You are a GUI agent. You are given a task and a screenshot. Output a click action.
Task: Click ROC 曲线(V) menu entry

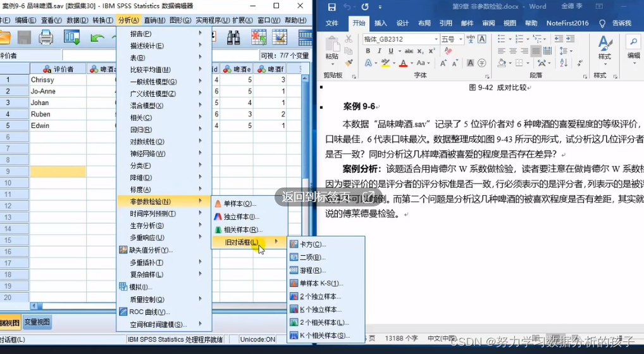point(164,312)
